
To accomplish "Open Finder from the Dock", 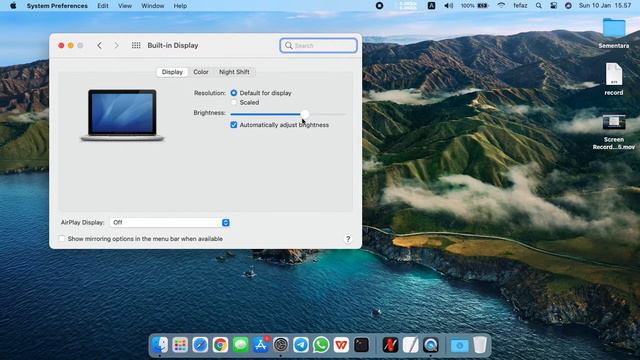I will [x=160, y=345].
